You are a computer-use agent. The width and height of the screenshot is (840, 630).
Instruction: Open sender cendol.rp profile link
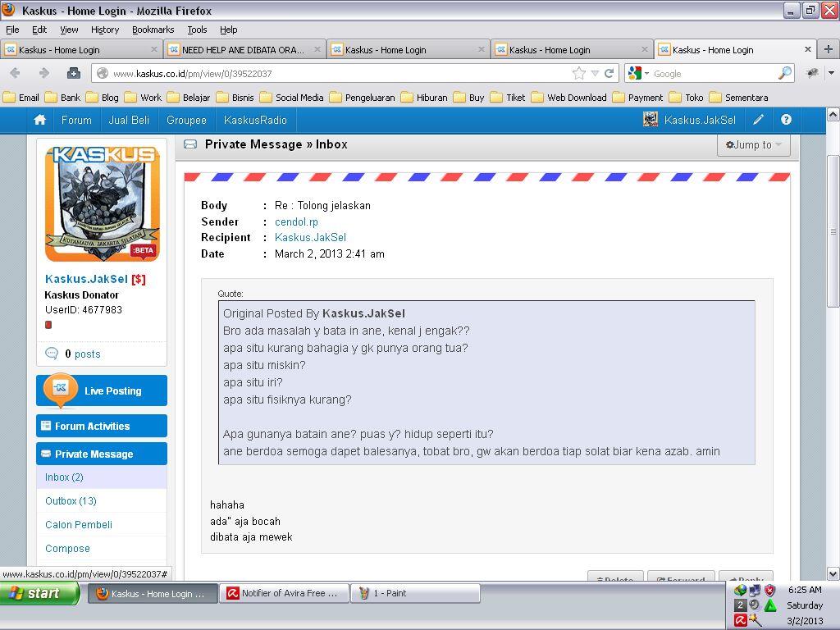click(296, 221)
